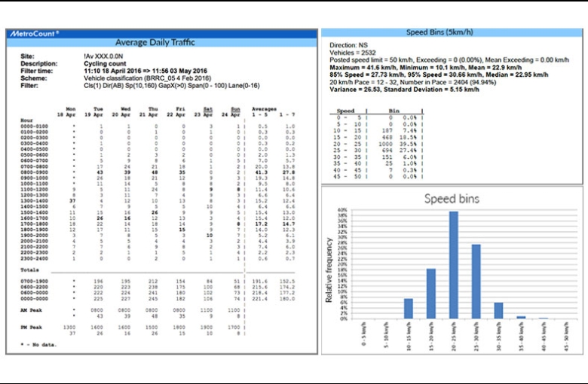The width and height of the screenshot is (588, 384).
Task: Click the 10 - 15 km/h chart bar
Action: [409, 309]
